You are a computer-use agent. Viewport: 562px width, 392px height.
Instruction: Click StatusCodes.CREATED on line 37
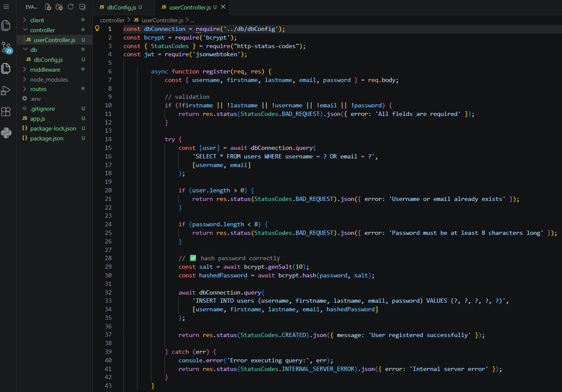(273, 335)
